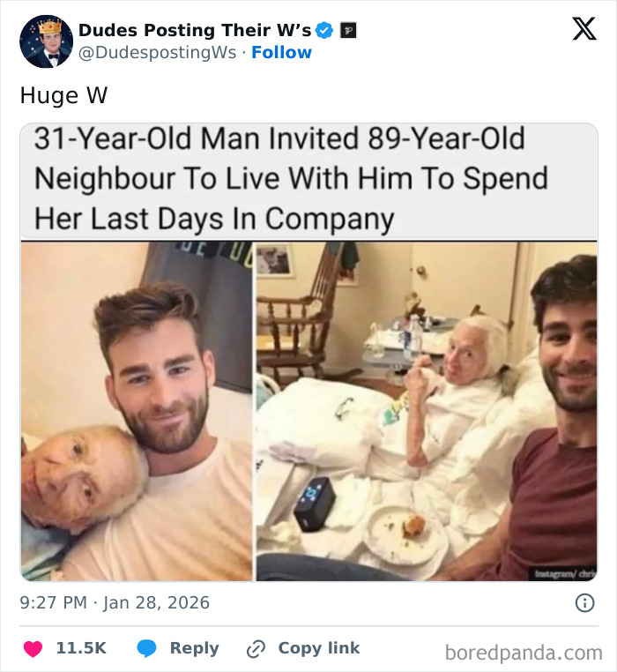Open the Dudes Posting Their W's display name
617x672 pixels.
(194, 30)
